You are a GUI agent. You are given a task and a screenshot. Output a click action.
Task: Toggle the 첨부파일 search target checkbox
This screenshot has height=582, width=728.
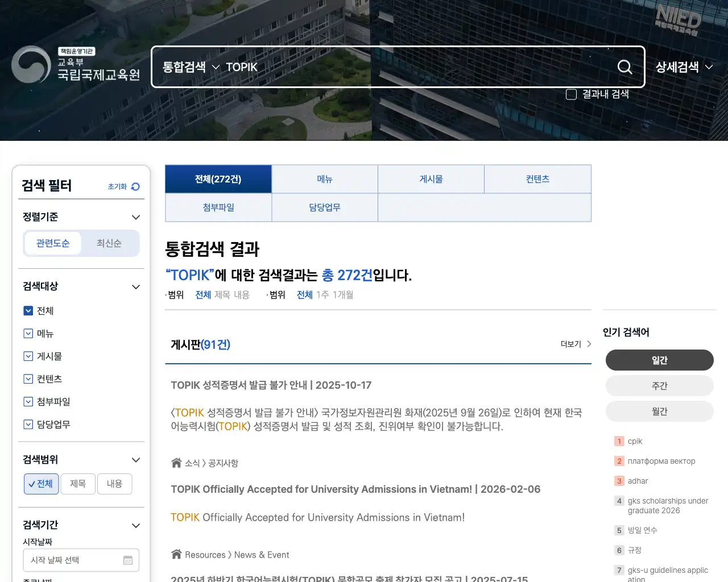[28, 401]
